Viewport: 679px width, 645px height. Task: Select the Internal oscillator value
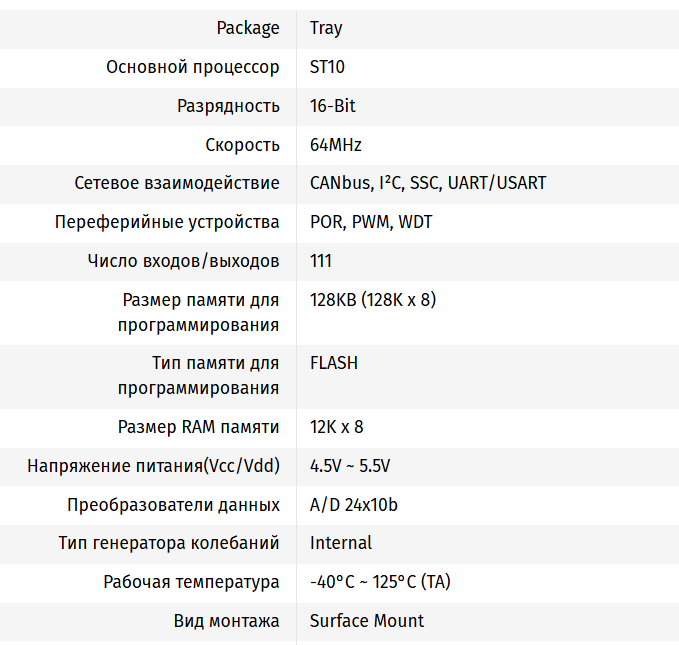(x=341, y=543)
